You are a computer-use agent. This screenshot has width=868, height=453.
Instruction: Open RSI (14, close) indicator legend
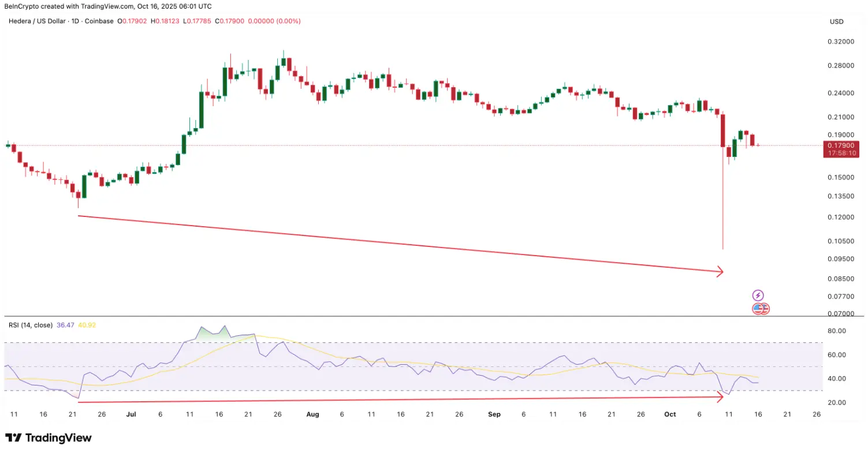[31, 325]
